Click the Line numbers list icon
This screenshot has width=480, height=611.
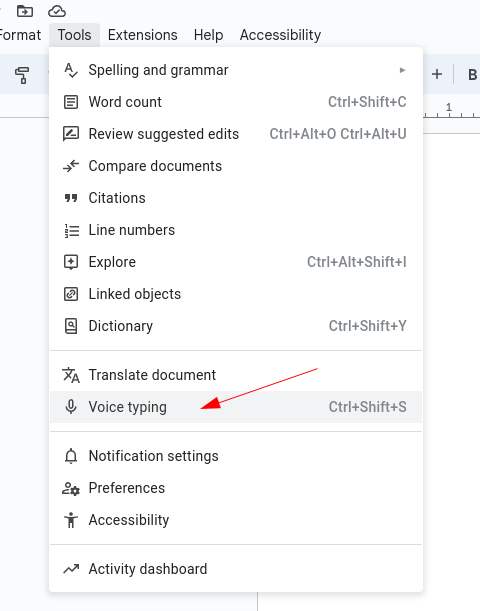coord(72,231)
